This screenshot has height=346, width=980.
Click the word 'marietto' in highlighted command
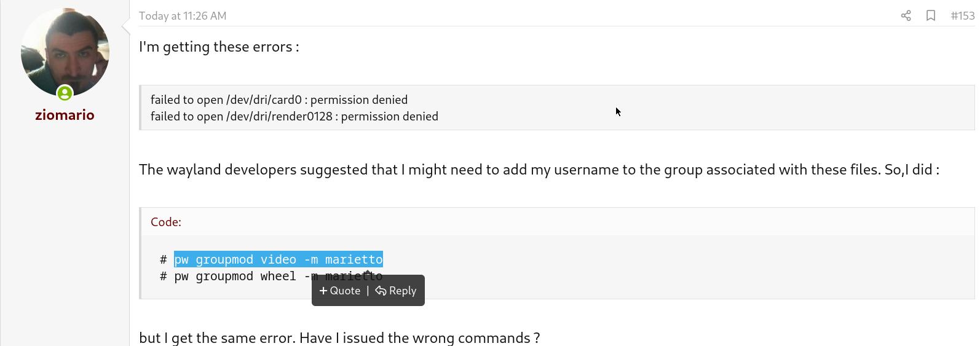click(x=354, y=259)
